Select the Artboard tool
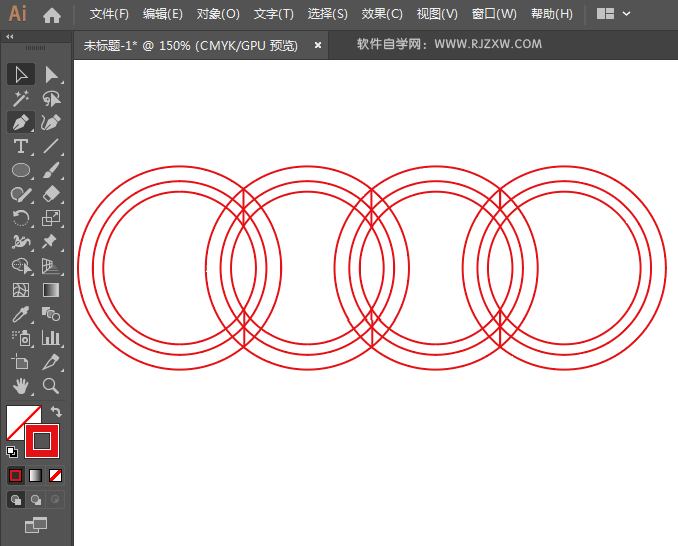The height and width of the screenshot is (546, 678). 21,362
